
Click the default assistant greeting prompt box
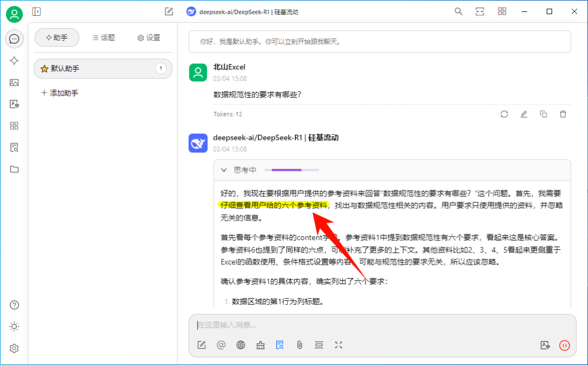[379, 41]
